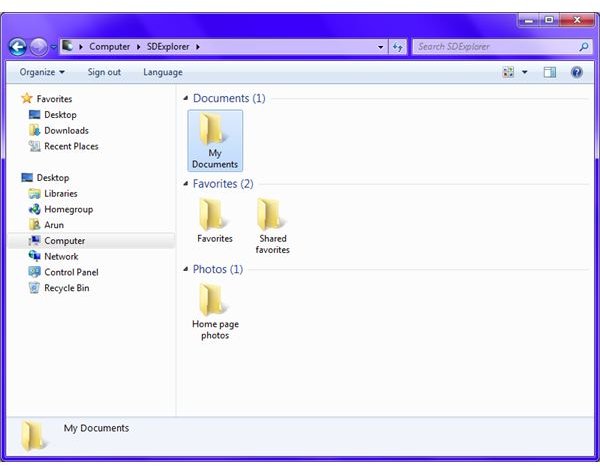Image resolution: width=600 pixels, height=466 pixels.
Task: Select the Computer breadcrumb segment
Action: tap(109, 47)
